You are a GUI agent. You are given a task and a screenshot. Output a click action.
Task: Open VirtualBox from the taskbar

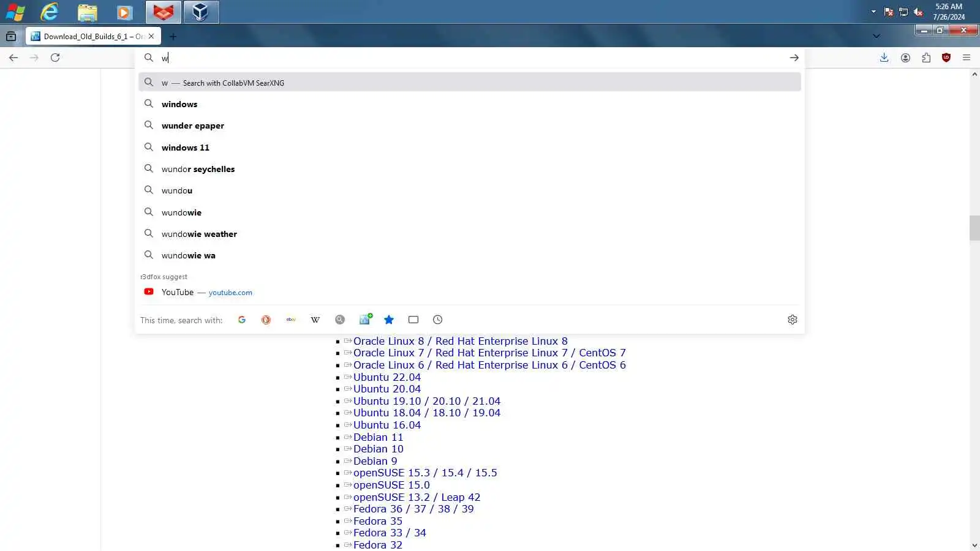tap(201, 12)
